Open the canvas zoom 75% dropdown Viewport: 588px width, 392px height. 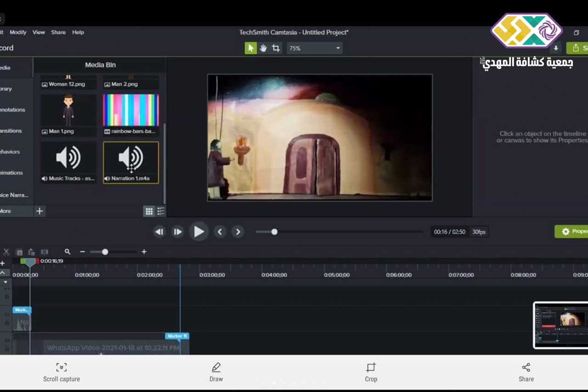[315, 48]
